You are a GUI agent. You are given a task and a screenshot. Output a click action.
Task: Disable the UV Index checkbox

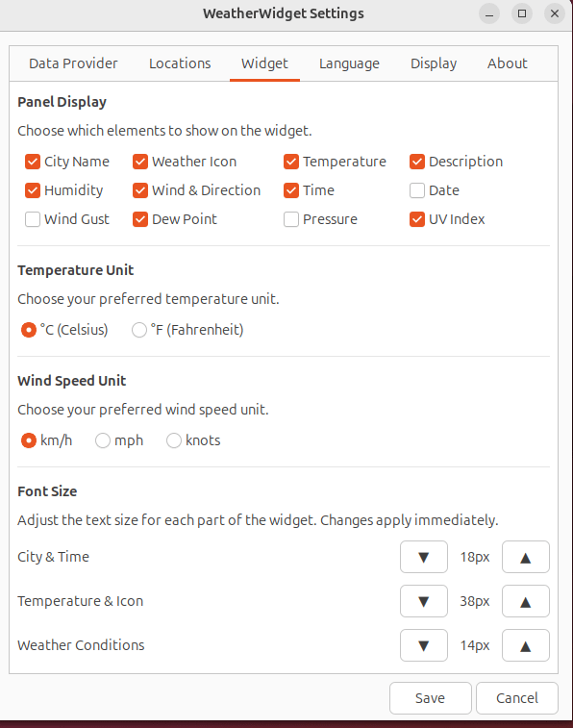click(417, 219)
